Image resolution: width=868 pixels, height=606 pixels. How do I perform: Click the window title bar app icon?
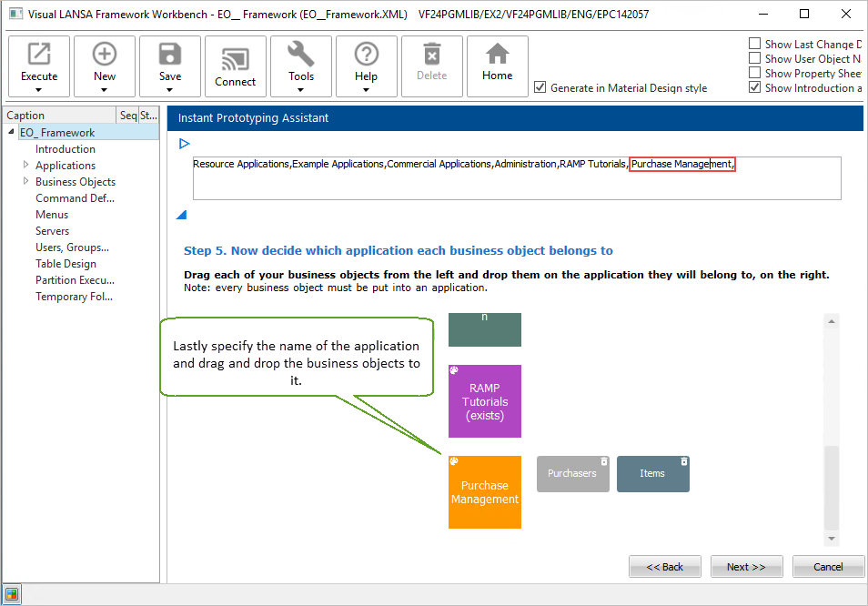coord(16,14)
